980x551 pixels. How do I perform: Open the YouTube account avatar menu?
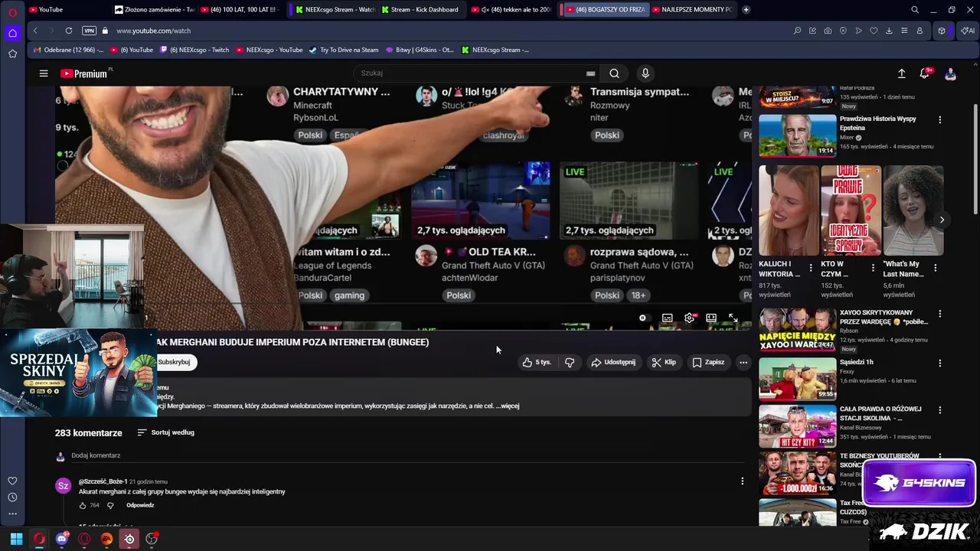pyautogui.click(x=950, y=73)
